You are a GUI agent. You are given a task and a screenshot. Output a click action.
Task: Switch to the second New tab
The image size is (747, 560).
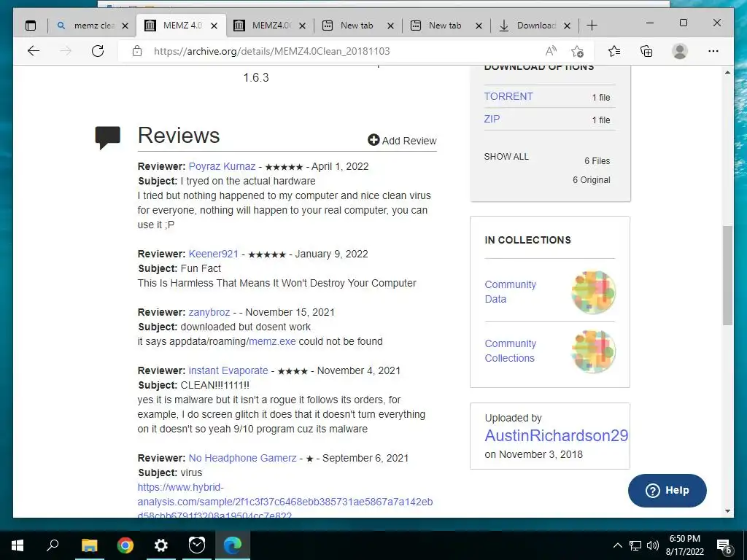[446, 26]
